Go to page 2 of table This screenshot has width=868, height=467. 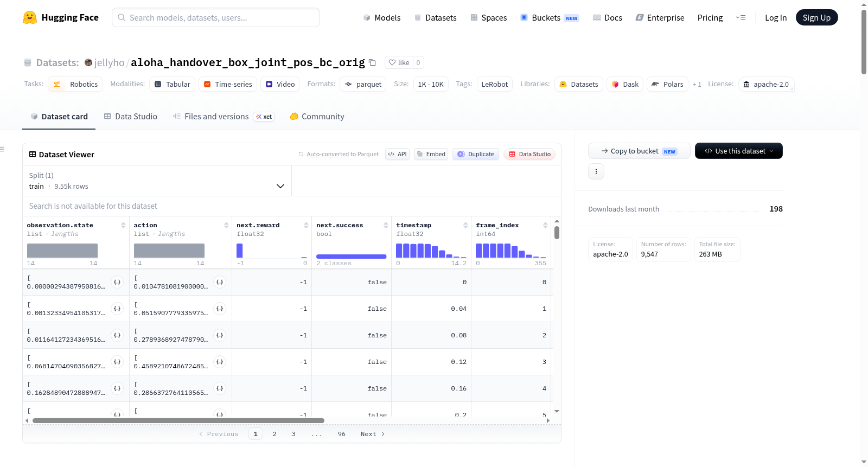(x=275, y=434)
